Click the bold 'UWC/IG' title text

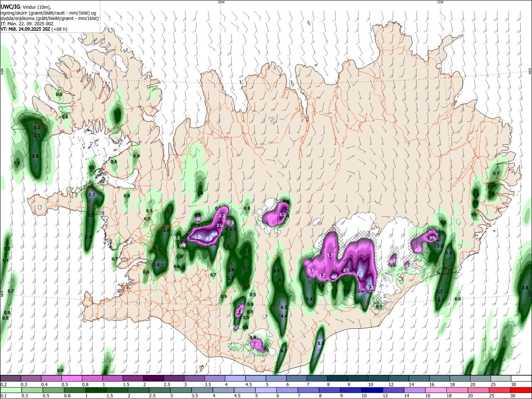click(x=10, y=7)
